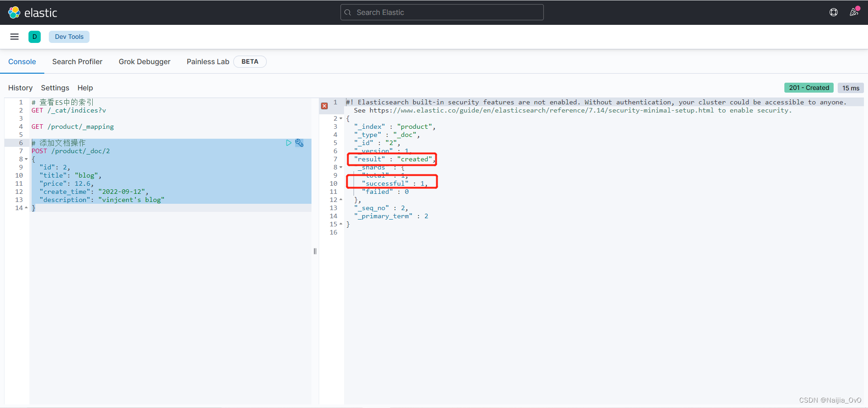Click the 201 - Created status badge
This screenshot has height=408, width=868.
[809, 88]
